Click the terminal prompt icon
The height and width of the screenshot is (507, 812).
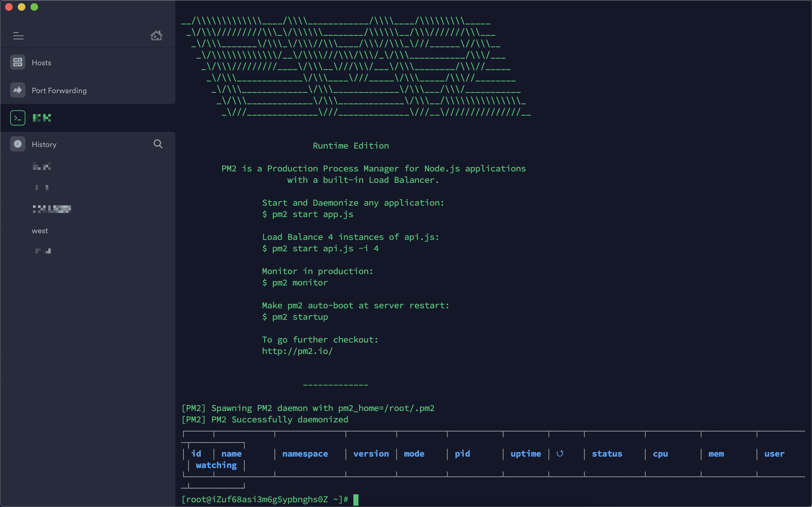pos(17,118)
